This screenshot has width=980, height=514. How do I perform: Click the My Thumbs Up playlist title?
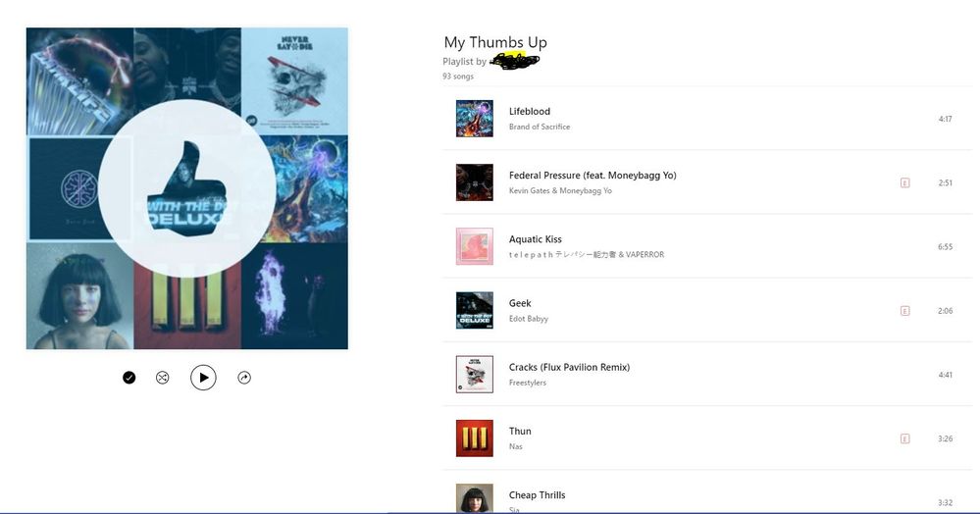pos(495,42)
